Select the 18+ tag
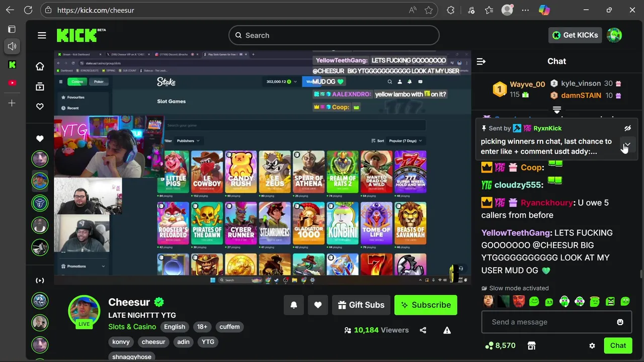 coord(202,327)
